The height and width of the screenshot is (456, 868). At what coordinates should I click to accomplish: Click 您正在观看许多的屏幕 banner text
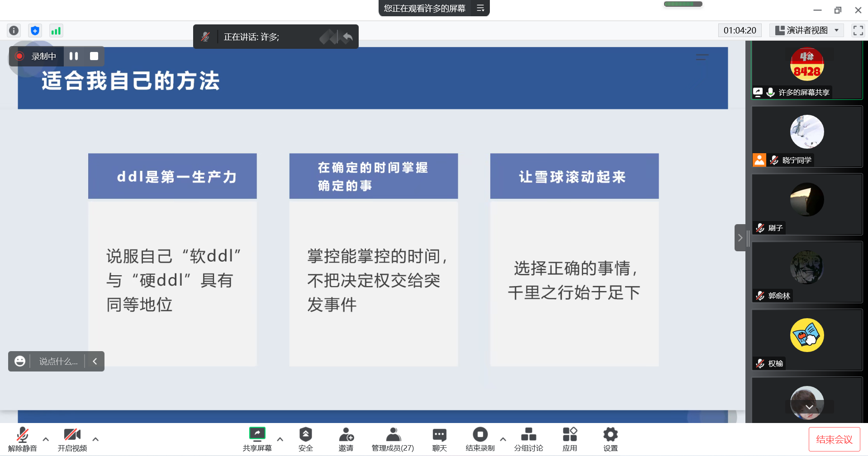click(x=424, y=8)
